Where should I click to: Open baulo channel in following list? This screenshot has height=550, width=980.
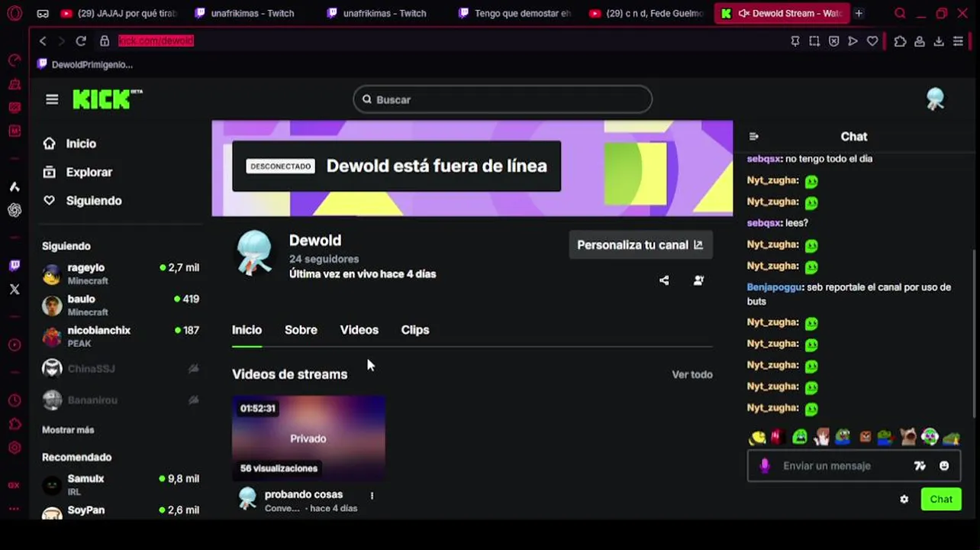coord(121,305)
